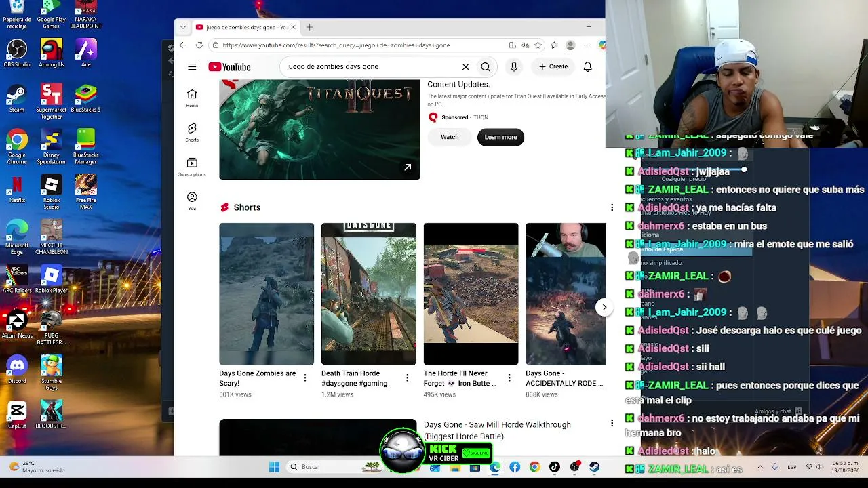Open Among Us desktop shortcut
868x488 pixels.
(x=52, y=54)
